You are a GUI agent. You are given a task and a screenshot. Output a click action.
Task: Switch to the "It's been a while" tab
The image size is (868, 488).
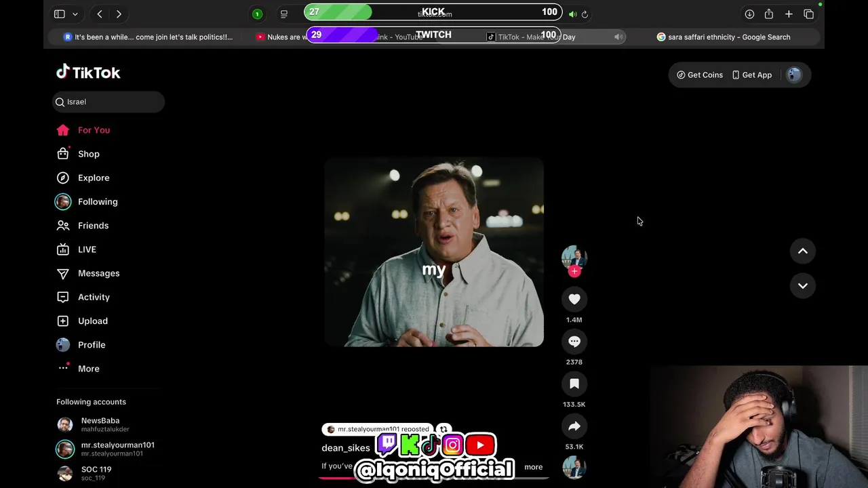148,37
